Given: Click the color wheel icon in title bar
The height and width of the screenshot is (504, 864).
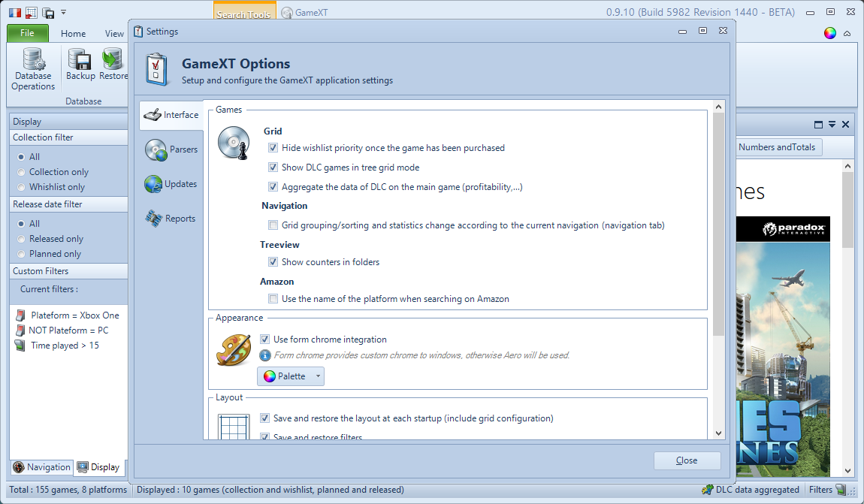Looking at the screenshot, I should point(829,33).
